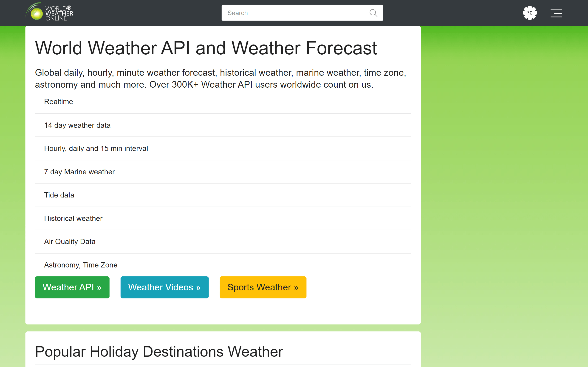Click the Sports Weather button
This screenshot has width=588, height=367.
263,287
